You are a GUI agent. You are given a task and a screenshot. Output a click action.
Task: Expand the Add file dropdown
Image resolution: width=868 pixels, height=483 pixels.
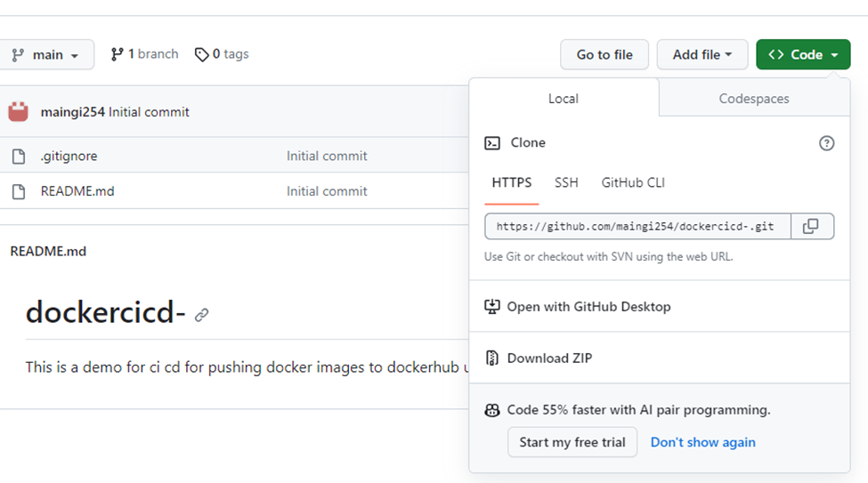coord(702,55)
